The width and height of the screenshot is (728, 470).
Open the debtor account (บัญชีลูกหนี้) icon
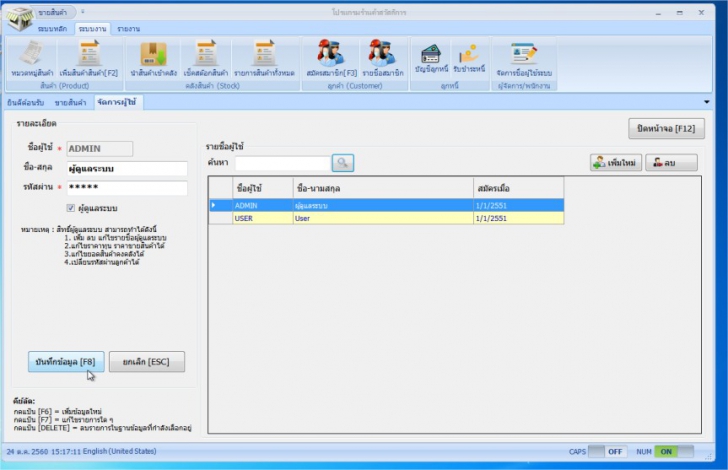(431, 59)
